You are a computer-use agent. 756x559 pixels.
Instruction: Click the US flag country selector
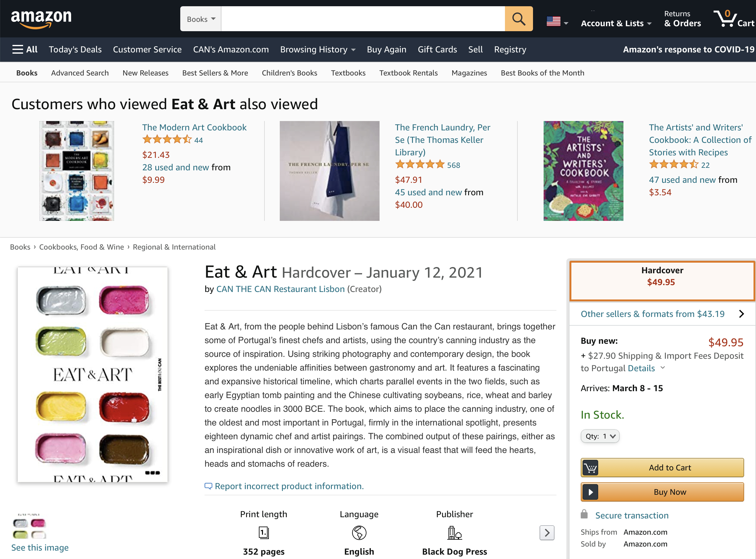point(557,22)
